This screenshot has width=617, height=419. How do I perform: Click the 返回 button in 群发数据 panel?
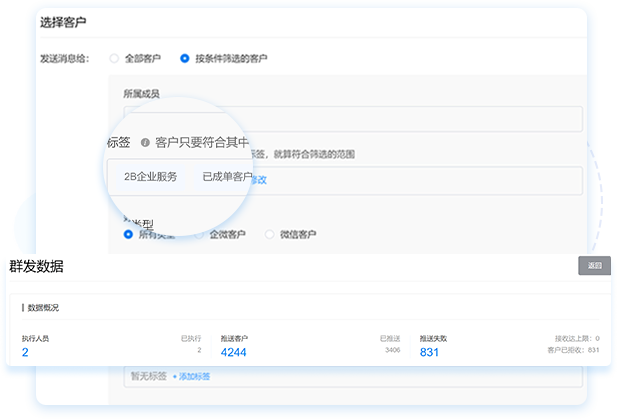pyautogui.click(x=595, y=266)
